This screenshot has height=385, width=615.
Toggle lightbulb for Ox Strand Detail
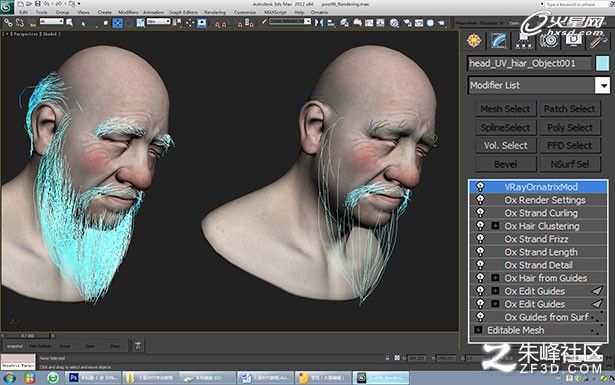click(x=480, y=265)
